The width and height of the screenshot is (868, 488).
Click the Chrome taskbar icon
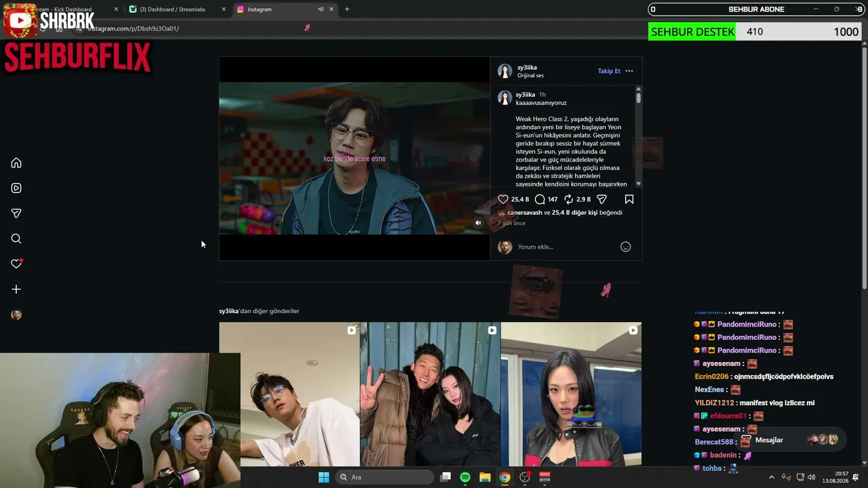pos(505,477)
